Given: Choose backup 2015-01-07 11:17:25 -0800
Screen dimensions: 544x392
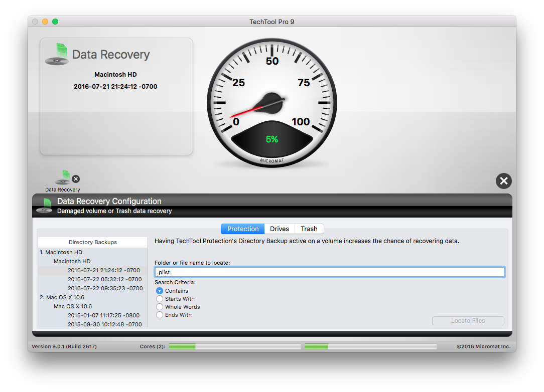Looking at the screenshot, I should click(x=93, y=315).
